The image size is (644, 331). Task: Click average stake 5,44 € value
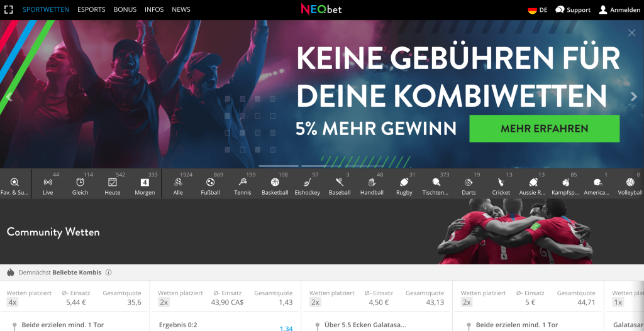coord(76,302)
